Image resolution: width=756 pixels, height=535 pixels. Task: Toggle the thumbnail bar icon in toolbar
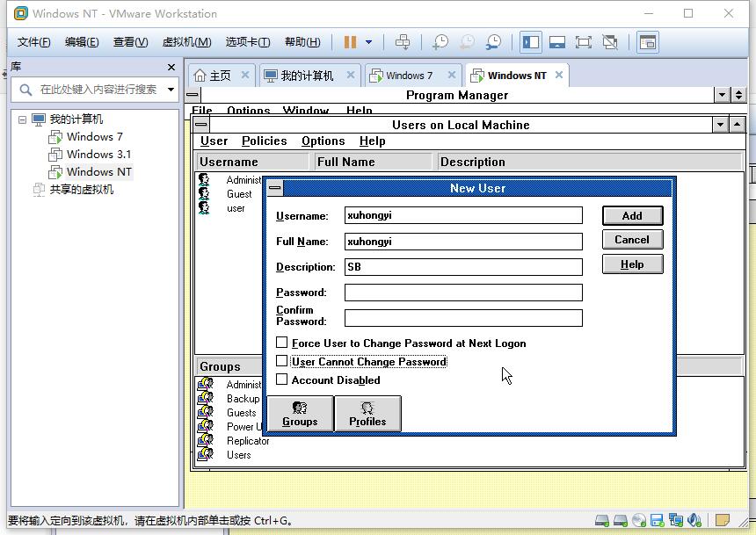pyautogui.click(x=556, y=42)
